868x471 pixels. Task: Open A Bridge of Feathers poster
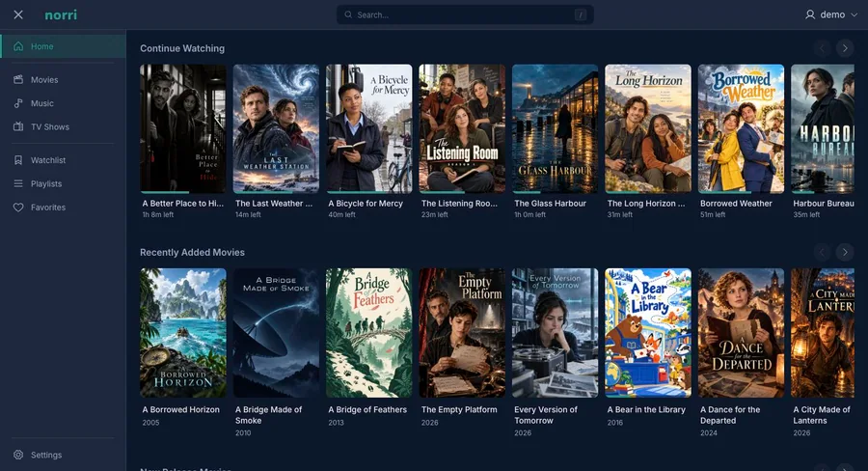point(369,333)
